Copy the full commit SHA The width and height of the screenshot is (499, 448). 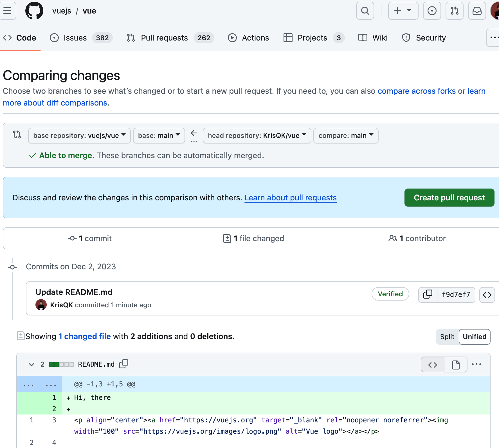428,295
